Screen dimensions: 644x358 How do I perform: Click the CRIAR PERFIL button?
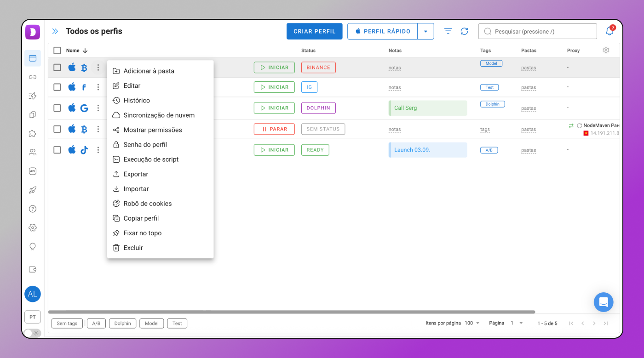click(315, 31)
